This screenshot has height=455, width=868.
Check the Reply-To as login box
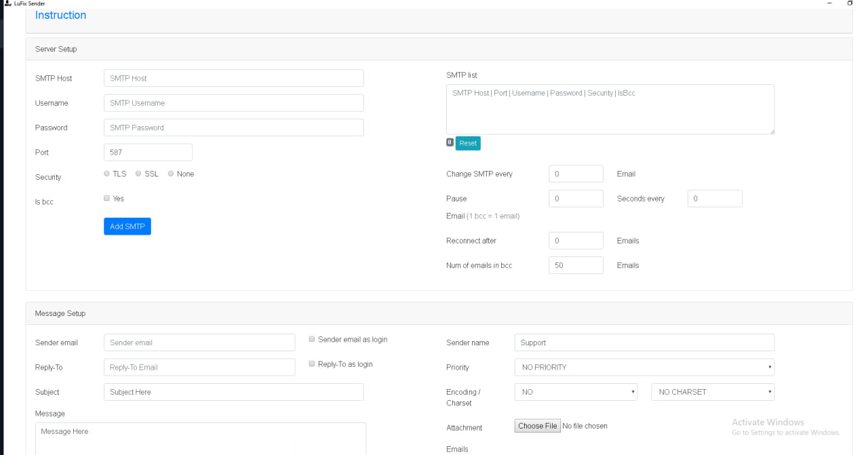312,364
